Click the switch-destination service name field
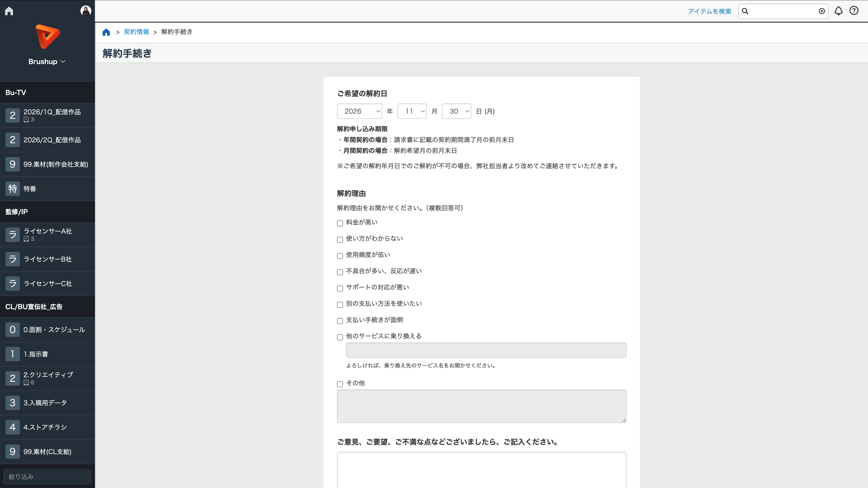Screen dimensions: 868x488 pyautogui.click(x=486, y=350)
